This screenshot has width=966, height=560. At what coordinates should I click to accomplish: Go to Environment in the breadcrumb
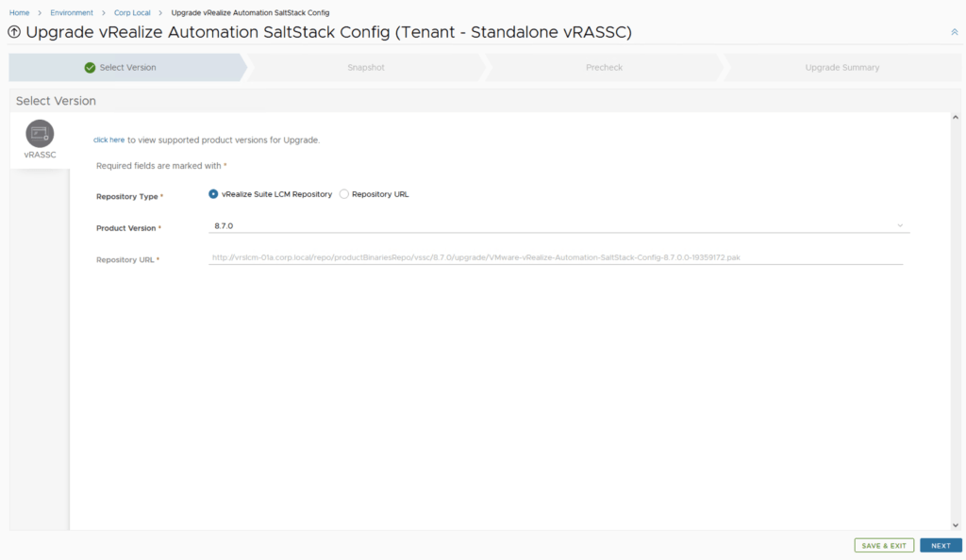[x=72, y=12]
